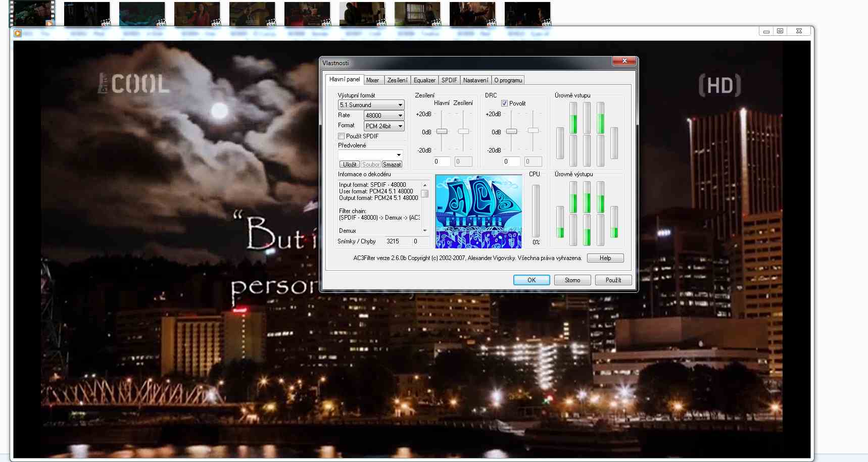
Task: Go to the Nastavení tab
Action: tap(475, 80)
